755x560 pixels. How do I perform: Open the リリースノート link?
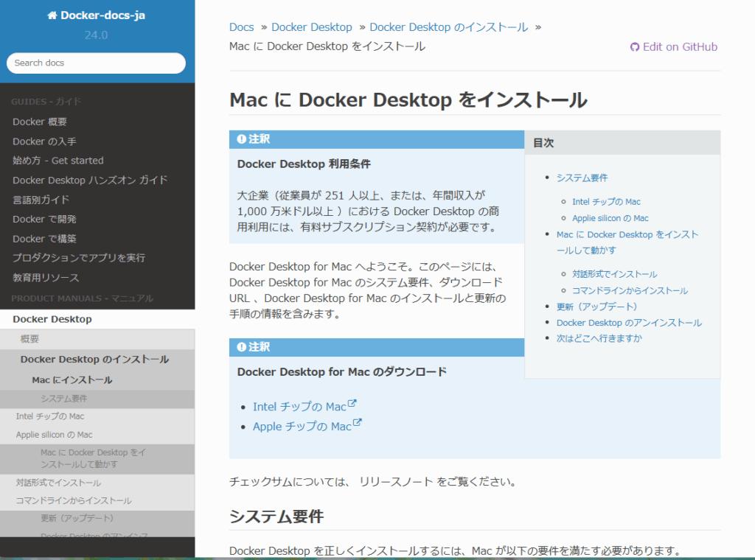click(396, 482)
